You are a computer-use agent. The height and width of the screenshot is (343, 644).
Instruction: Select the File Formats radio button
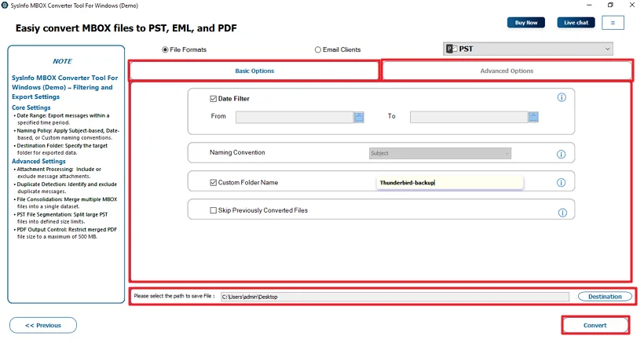click(x=165, y=49)
